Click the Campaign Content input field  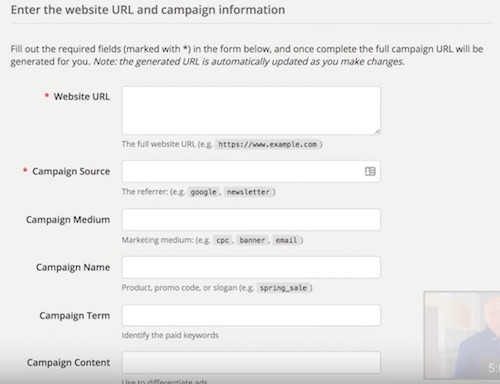coord(251,362)
